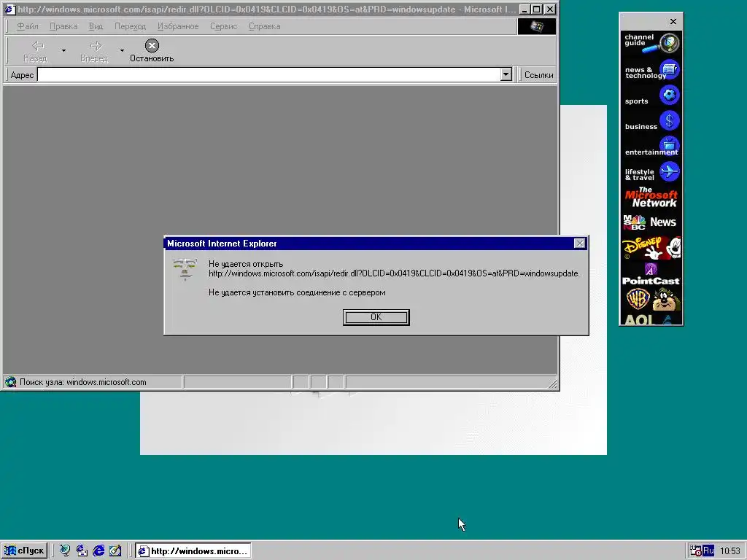Screen dimensions: 747x560
Task: Click the View Channels quick launch icon
Action: 65,551
